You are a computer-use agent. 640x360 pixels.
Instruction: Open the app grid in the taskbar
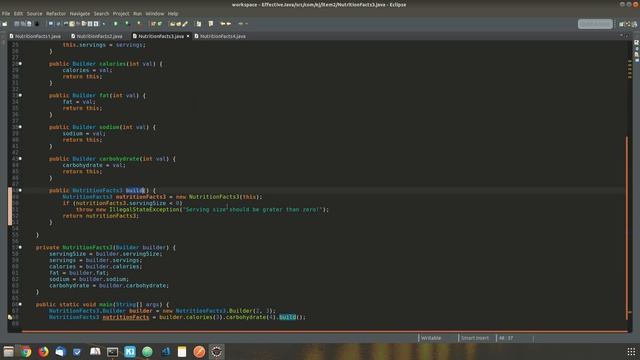point(631,351)
